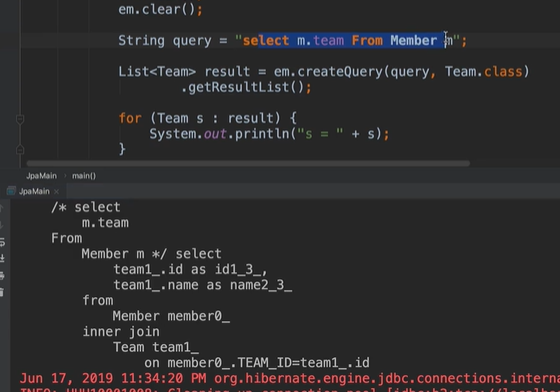This screenshot has height=392, width=560.
Task: Click the highlighted 'm.team' in query string
Action: click(x=320, y=40)
